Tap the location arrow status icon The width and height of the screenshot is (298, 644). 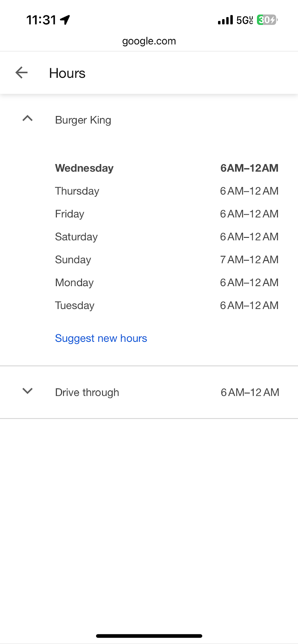click(65, 20)
